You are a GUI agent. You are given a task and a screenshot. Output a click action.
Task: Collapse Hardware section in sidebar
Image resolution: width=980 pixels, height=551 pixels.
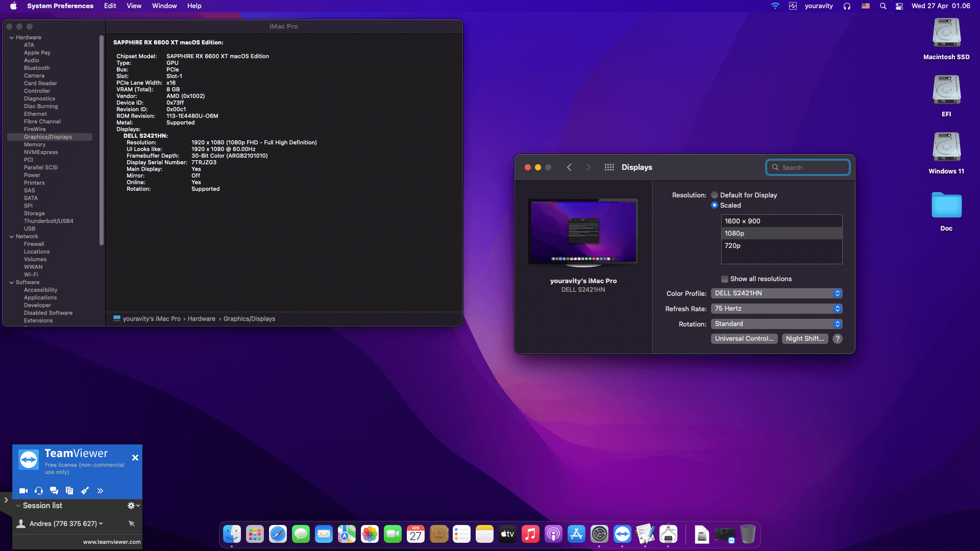point(11,38)
